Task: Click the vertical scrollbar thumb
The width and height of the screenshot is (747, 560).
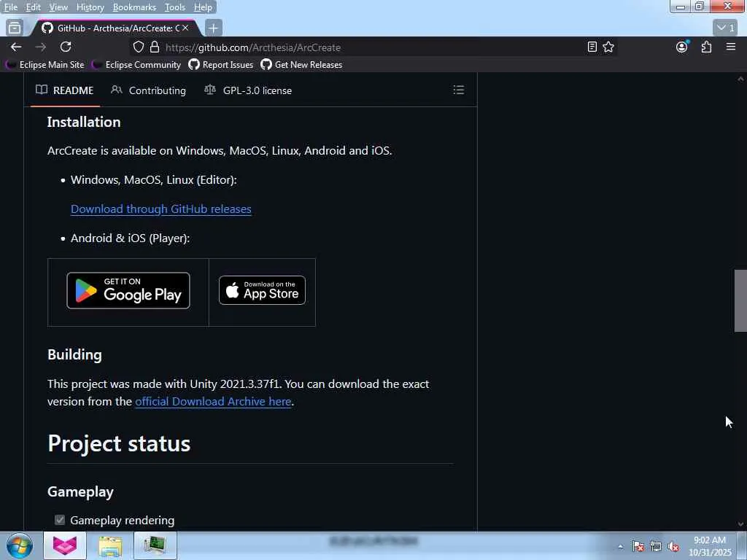Action: point(740,300)
